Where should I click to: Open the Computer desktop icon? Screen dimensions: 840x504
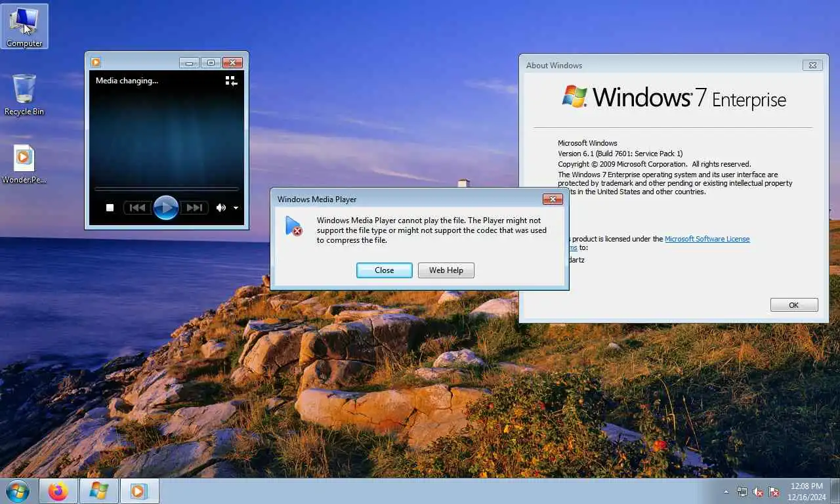[x=24, y=26]
